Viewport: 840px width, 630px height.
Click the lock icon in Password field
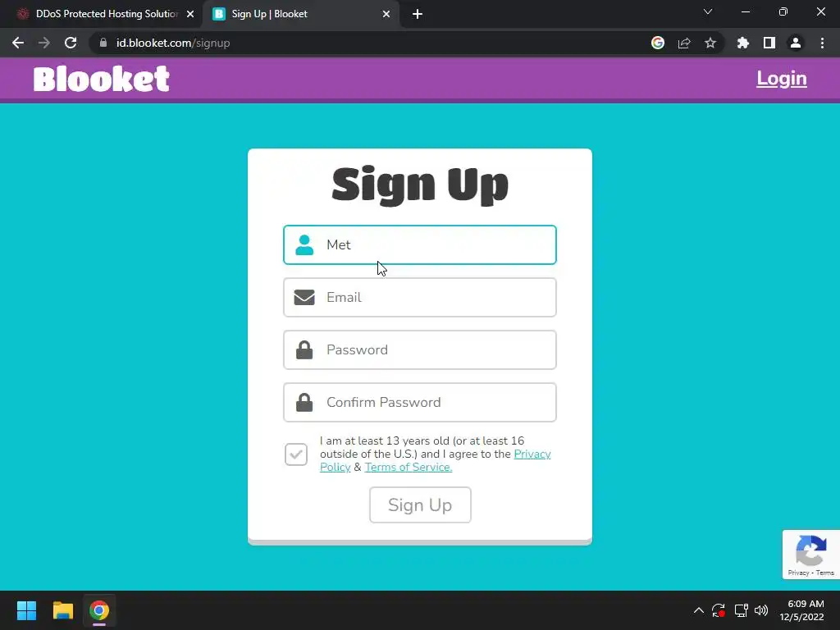[304, 349]
